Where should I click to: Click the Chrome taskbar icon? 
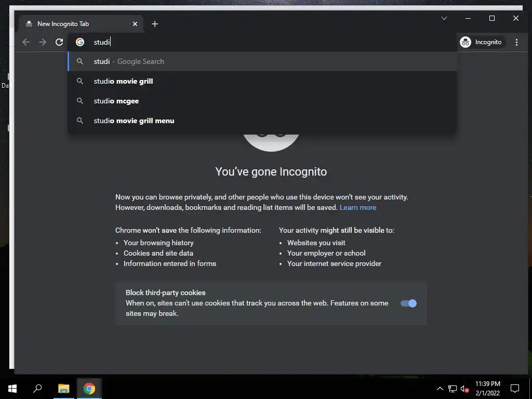[x=89, y=389]
